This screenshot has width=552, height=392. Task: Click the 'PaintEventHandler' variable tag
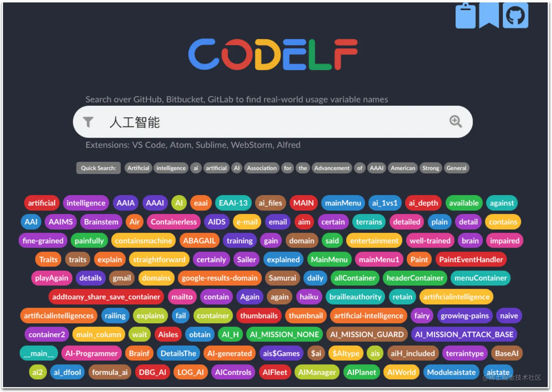pyautogui.click(x=471, y=260)
